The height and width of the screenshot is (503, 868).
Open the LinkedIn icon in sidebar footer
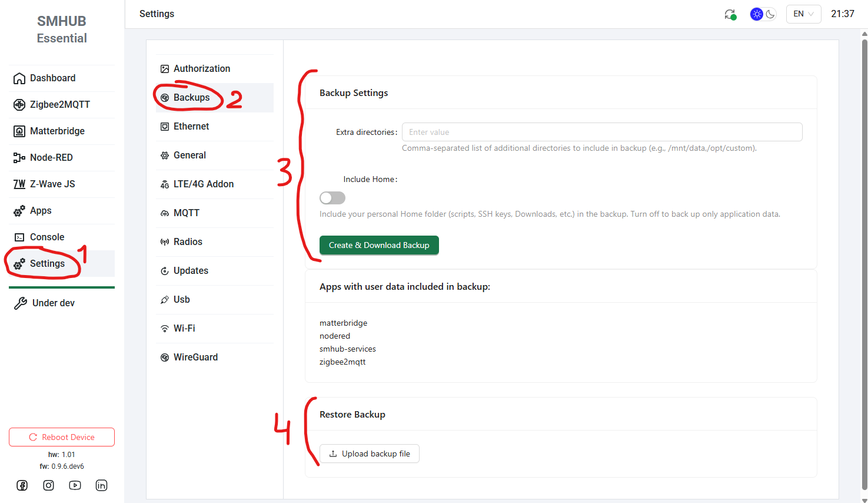[101, 485]
